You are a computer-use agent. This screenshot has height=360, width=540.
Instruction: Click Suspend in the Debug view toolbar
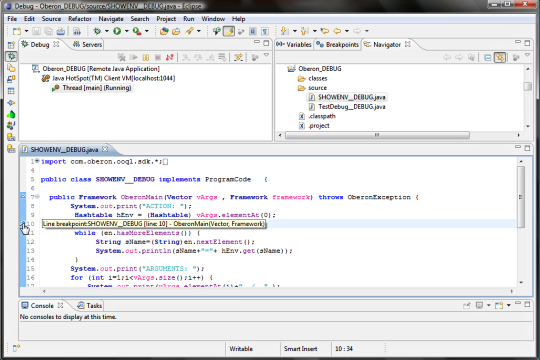coord(146,57)
